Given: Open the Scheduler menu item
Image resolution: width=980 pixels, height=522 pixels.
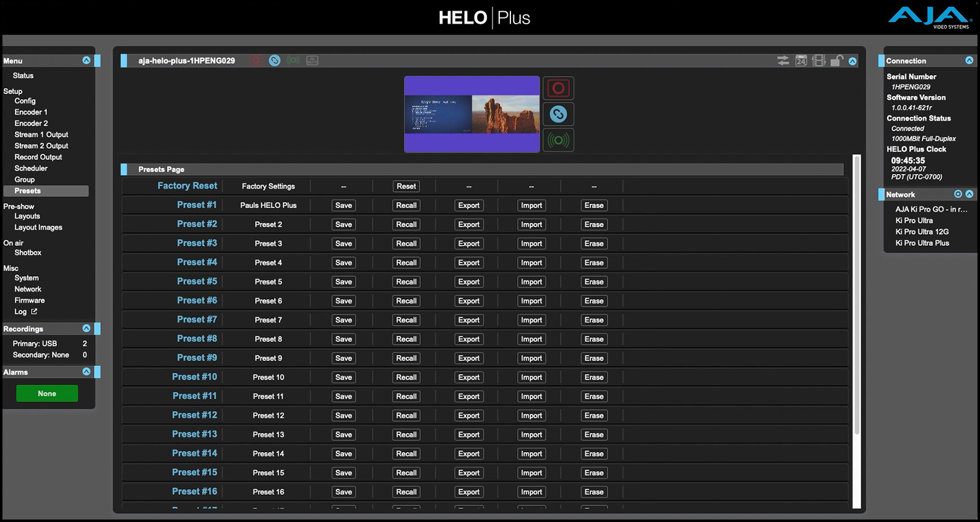Looking at the screenshot, I should pos(31,168).
